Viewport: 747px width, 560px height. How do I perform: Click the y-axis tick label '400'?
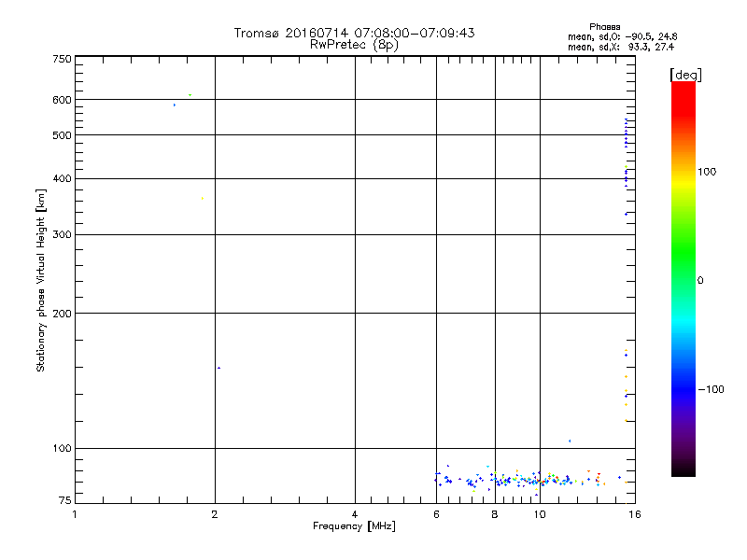[62, 178]
